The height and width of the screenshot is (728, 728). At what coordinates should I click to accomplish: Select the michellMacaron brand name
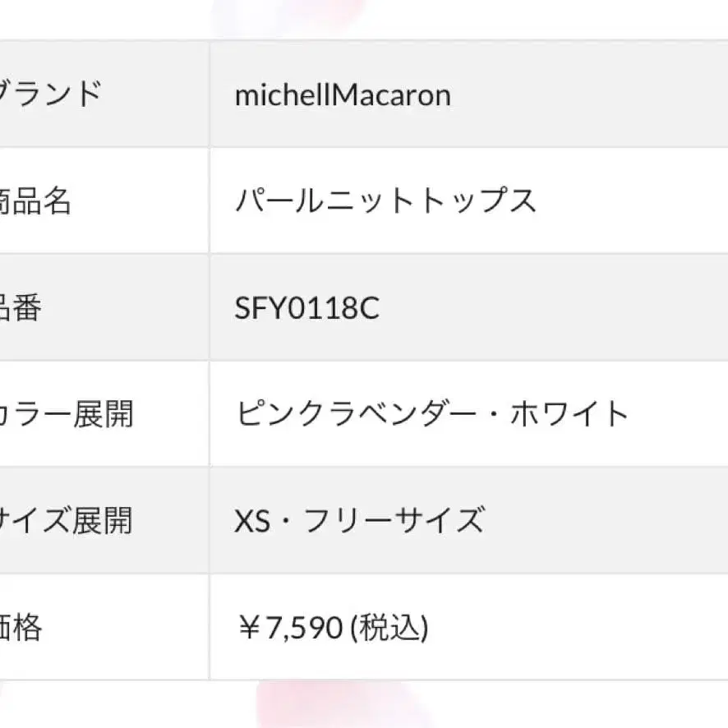(x=343, y=95)
